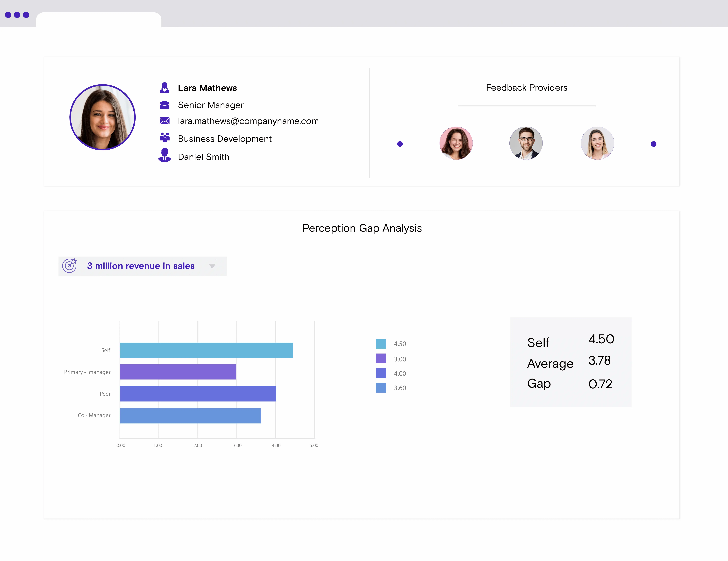Select the male feedback provider wearing glasses
The image size is (728, 561).
click(x=526, y=143)
